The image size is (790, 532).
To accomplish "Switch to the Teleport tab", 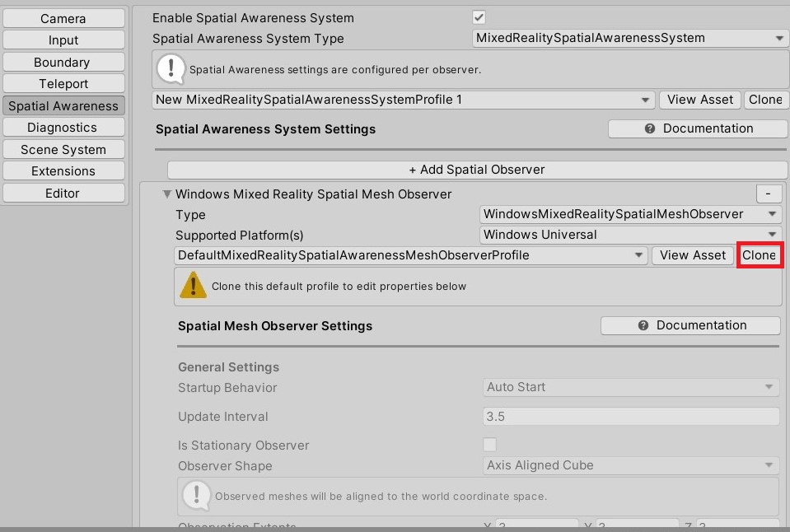I will click(x=63, y=84).
